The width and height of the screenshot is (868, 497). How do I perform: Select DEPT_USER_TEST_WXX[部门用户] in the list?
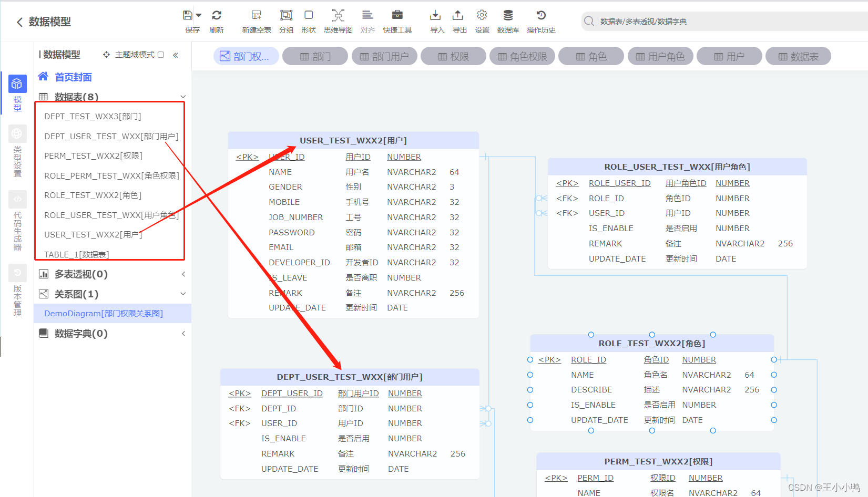coord(111,137)
